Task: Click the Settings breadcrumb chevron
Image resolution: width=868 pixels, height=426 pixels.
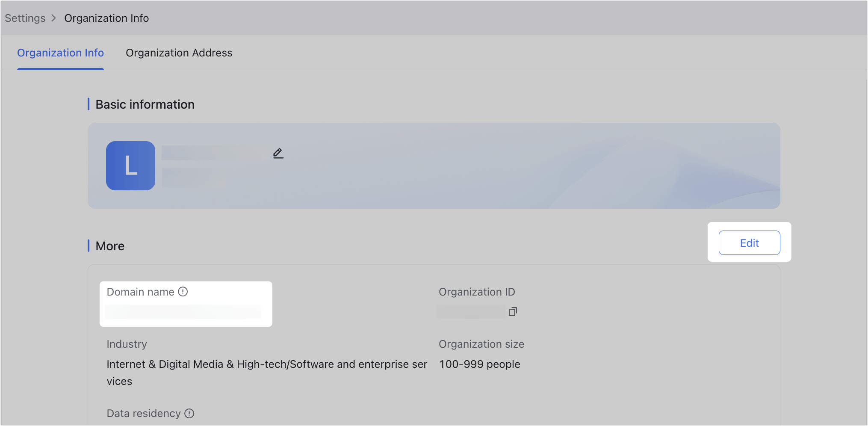Action: [54, 18]
